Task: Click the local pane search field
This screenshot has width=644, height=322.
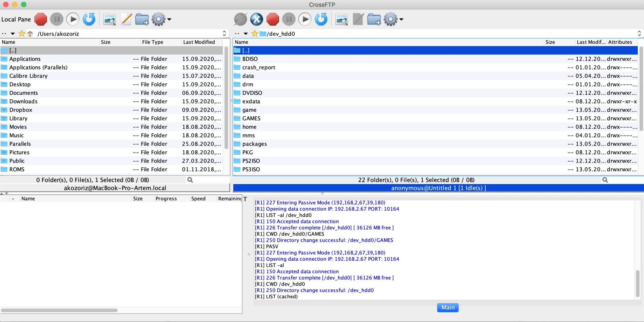Action: [208, 180]
